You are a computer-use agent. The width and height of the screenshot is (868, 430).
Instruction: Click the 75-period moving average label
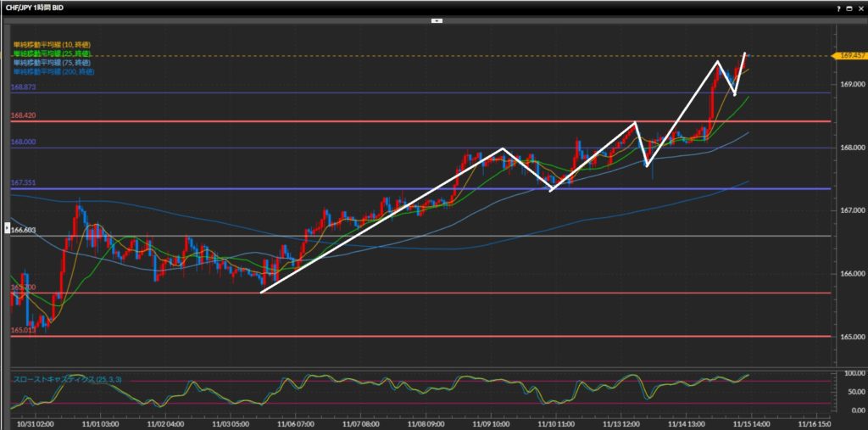(51, 63)
